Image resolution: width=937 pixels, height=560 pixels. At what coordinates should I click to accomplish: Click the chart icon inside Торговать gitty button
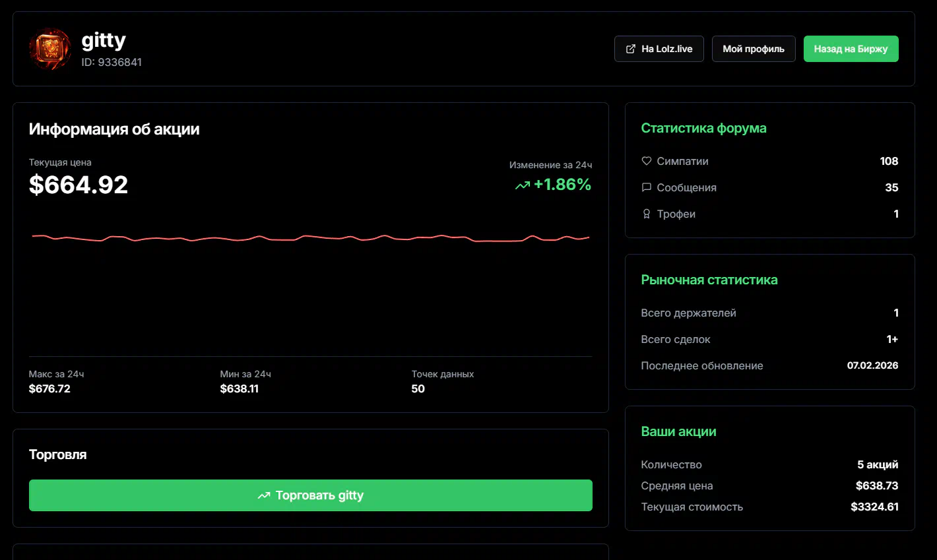point(264,495)
